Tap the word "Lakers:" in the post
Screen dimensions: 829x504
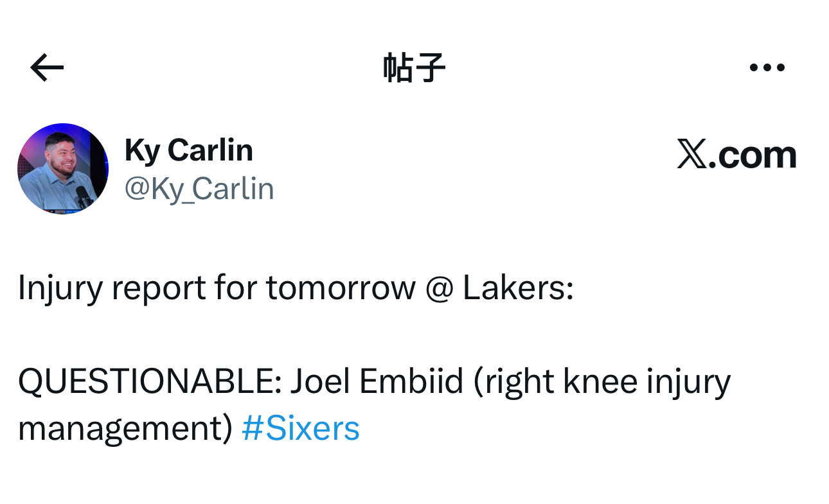click(517, 288)
